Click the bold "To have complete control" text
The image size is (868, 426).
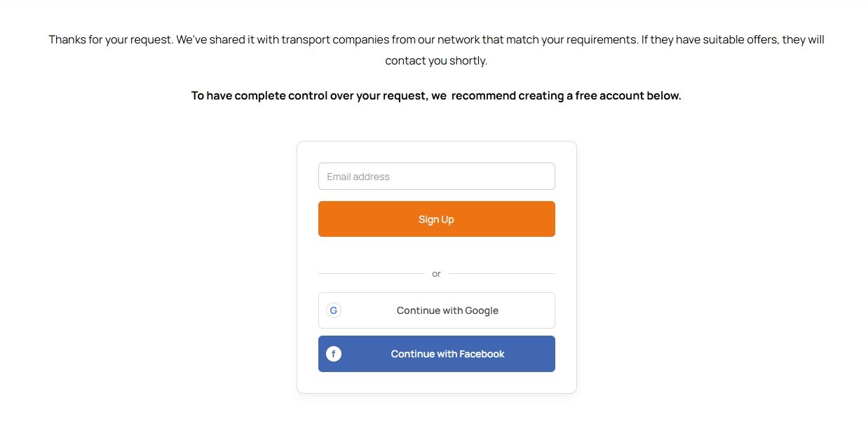click(x=260, y=96)
